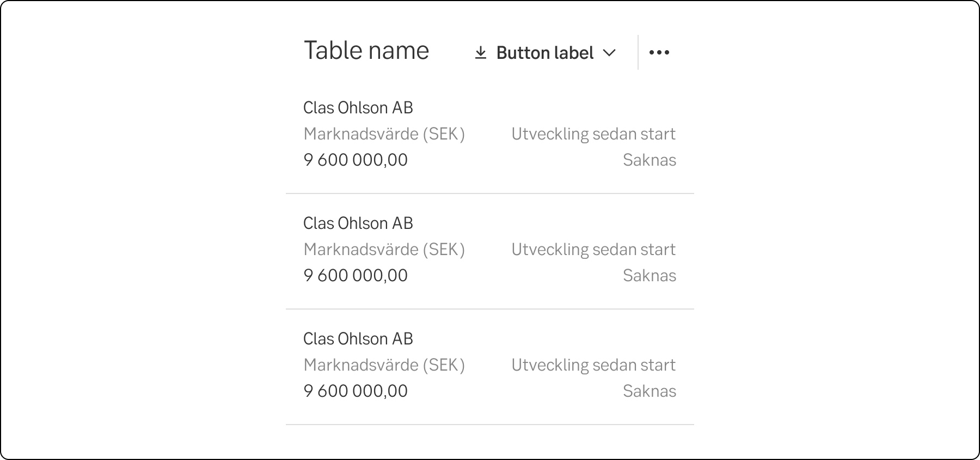Select Marknadsvärde (SEK) label in second row
Screen dimensions: 980x460
pyautogui.click(x=384, y=249)
